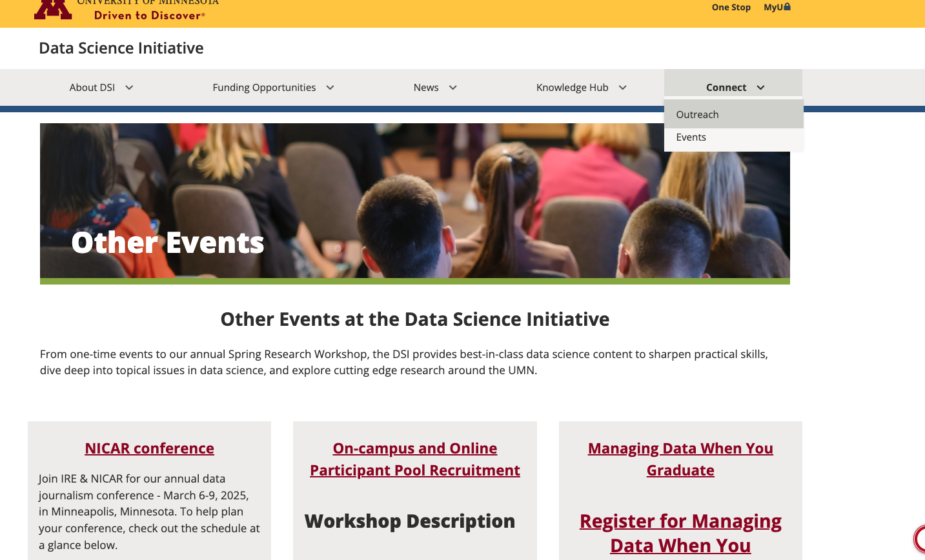The image size is (925, 560).
Task: Expand the News menu chevron
Action: pyautogui.click(x=452, y=88)
